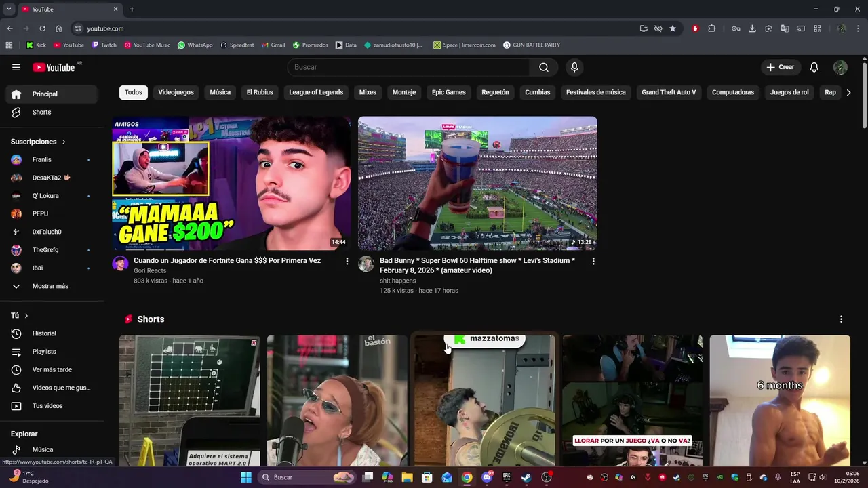Select the Videojuegos filter chip

[x=176, y=92]
